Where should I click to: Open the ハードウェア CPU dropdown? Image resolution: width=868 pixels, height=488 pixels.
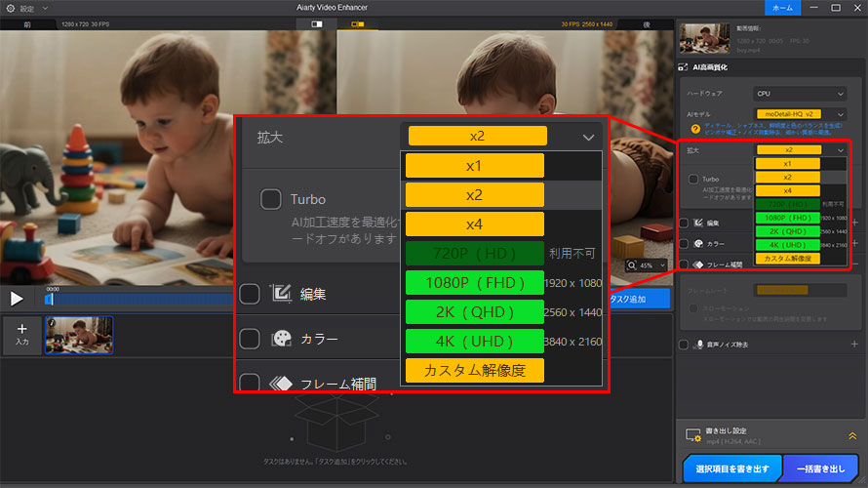click(800, 94)
